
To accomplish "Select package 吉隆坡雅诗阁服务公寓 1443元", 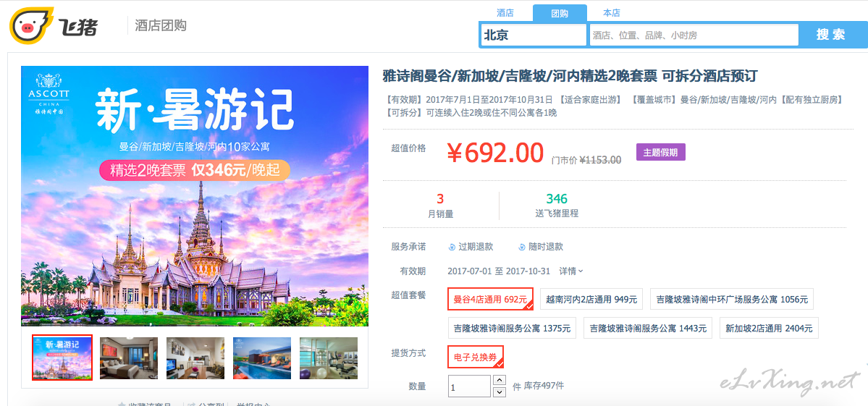I will pyautogui.click(x=648, y=328).
